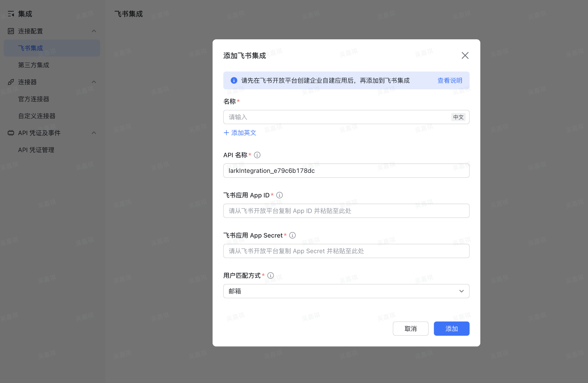Click the sidebar collapse icon beside 集成
588x383 pixels.
[x=11, y=14]
